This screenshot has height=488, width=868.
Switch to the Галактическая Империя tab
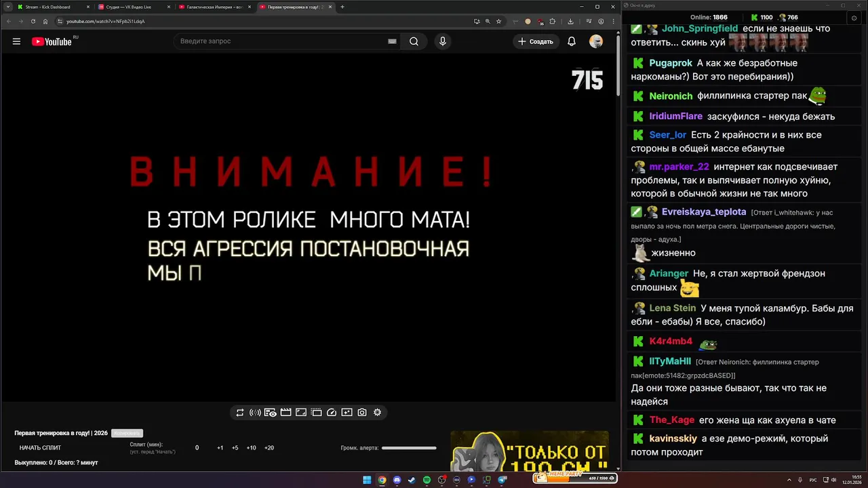coord(214,7)
